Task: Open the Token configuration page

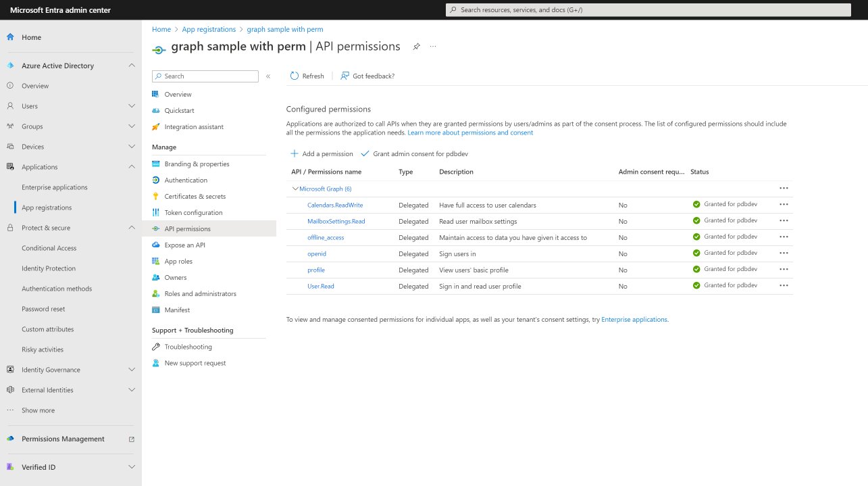Action: click(x=192, y=212)
